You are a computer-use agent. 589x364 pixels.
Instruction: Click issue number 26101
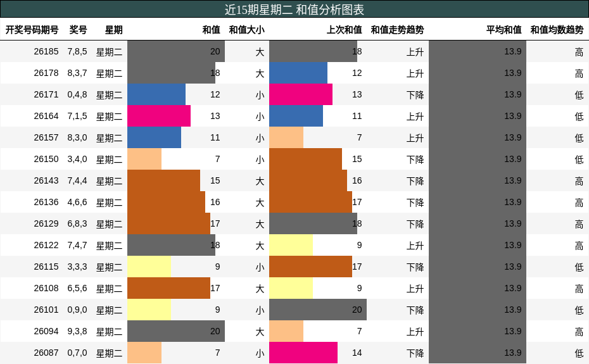46,310
